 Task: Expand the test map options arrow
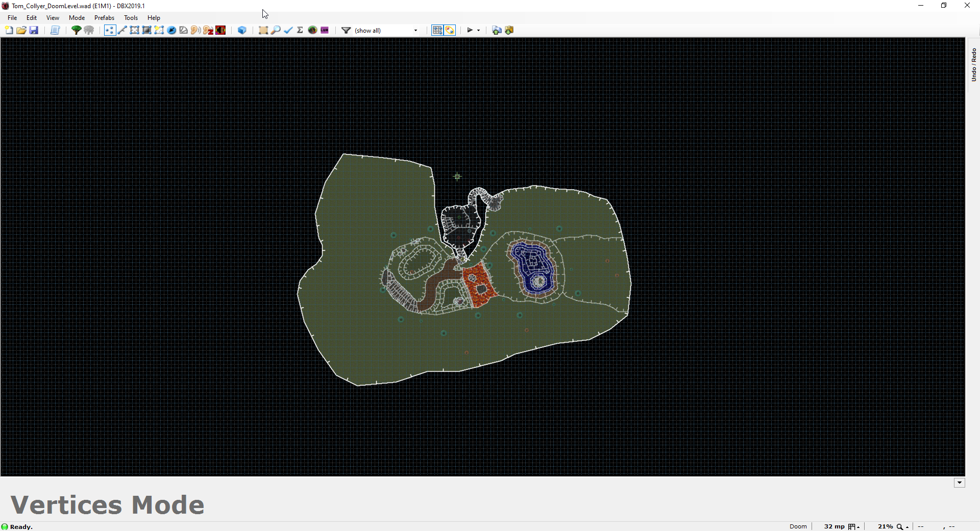pyautogui.click(x=479, y=30)
